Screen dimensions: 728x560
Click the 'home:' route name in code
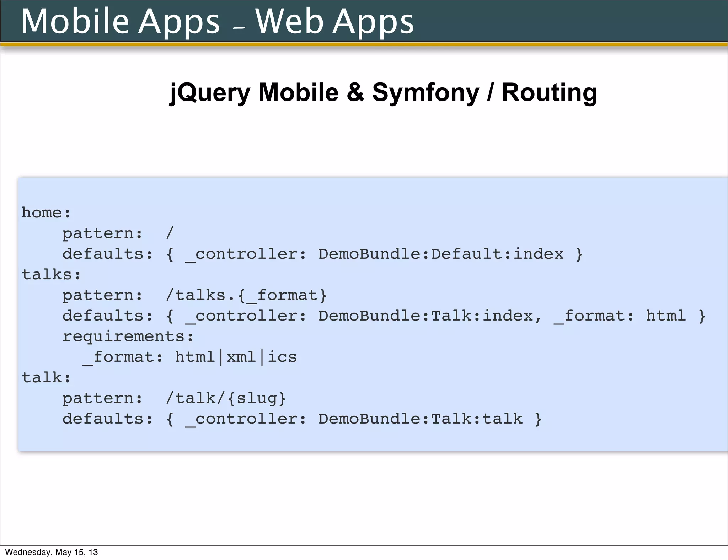tap(46, 213)
